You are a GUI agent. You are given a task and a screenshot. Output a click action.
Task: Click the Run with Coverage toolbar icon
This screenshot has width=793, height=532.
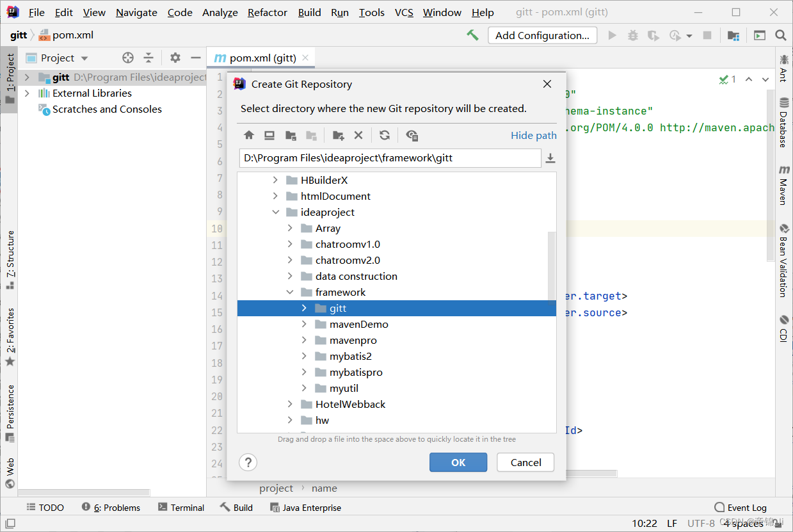coord(653,35)
